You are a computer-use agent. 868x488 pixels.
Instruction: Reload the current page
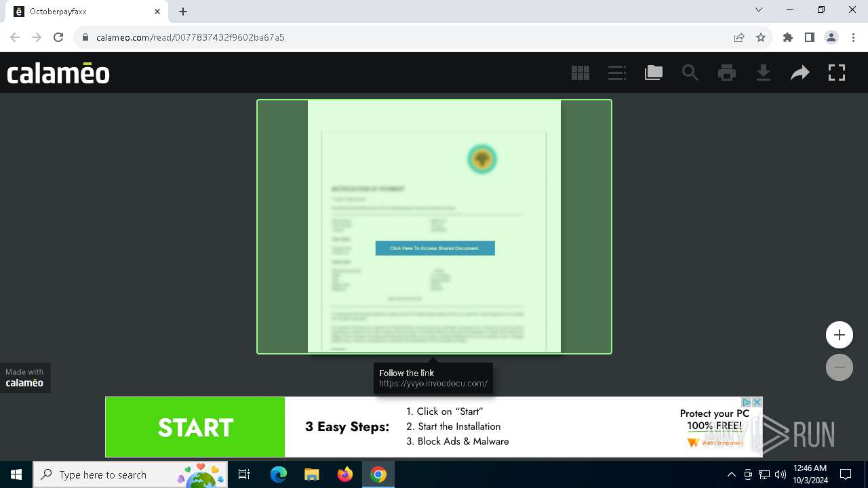coord(58,37)
